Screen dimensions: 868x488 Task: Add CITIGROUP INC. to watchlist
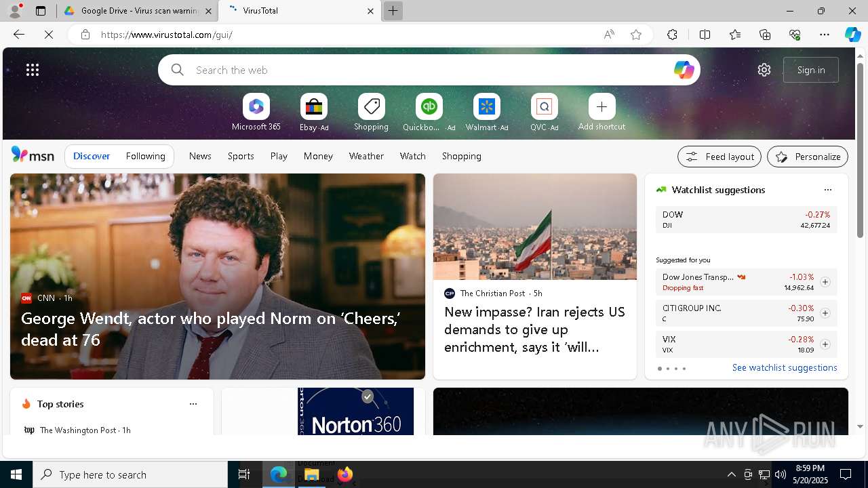(x=825, y=313)
